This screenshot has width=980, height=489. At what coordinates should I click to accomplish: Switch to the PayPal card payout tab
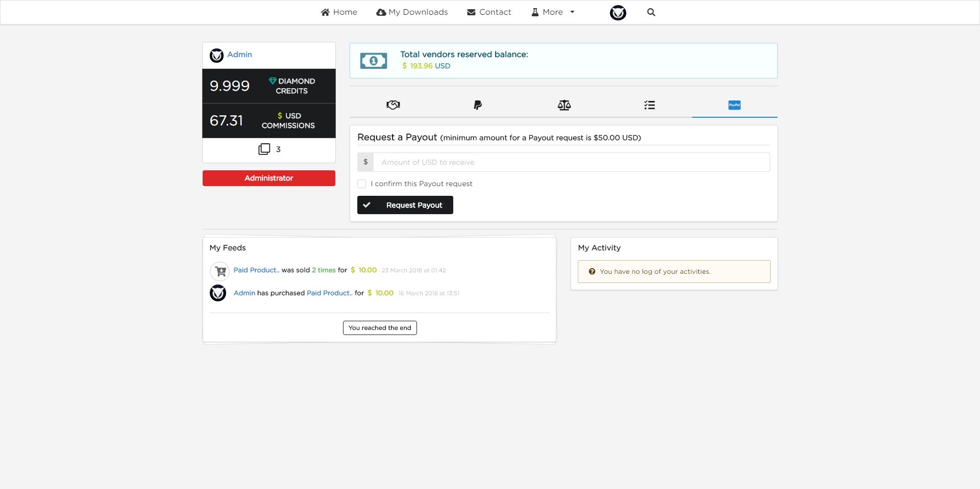734,105
